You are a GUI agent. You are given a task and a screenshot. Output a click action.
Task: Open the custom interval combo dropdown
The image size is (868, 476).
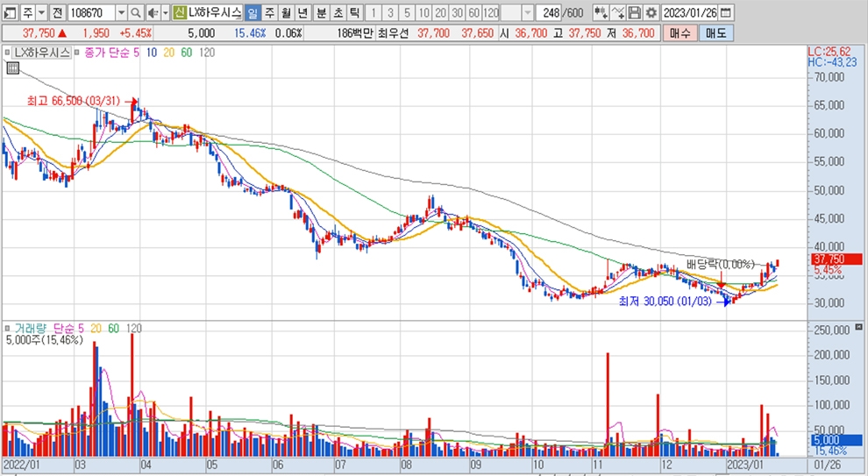(528, 12)
